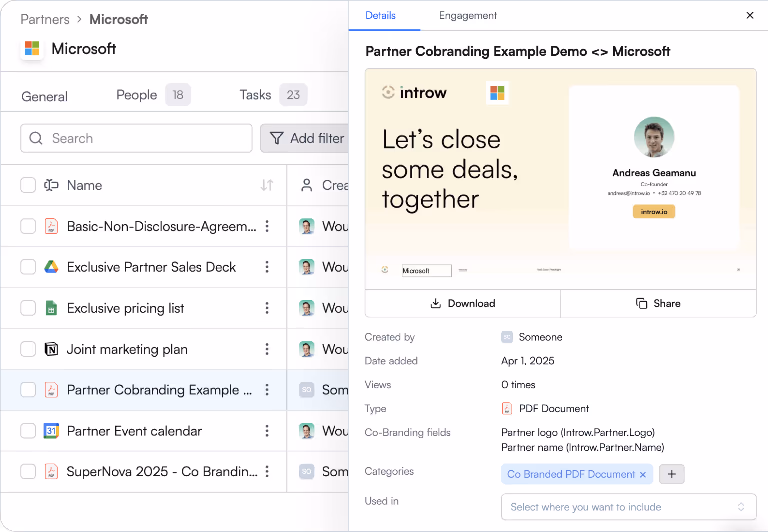The height and width of the screenshot is (532, 768).
Task: Click the SO avatar in Partner Cobranding row
Action: [x=307, y=390]
